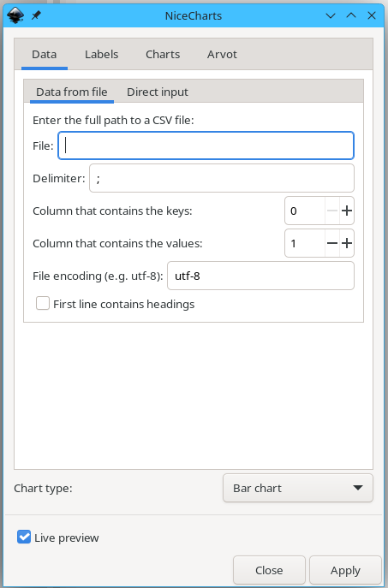
Task: Click the 'Enter the full path to a CSV file:' text
Action: coord(113,121)
